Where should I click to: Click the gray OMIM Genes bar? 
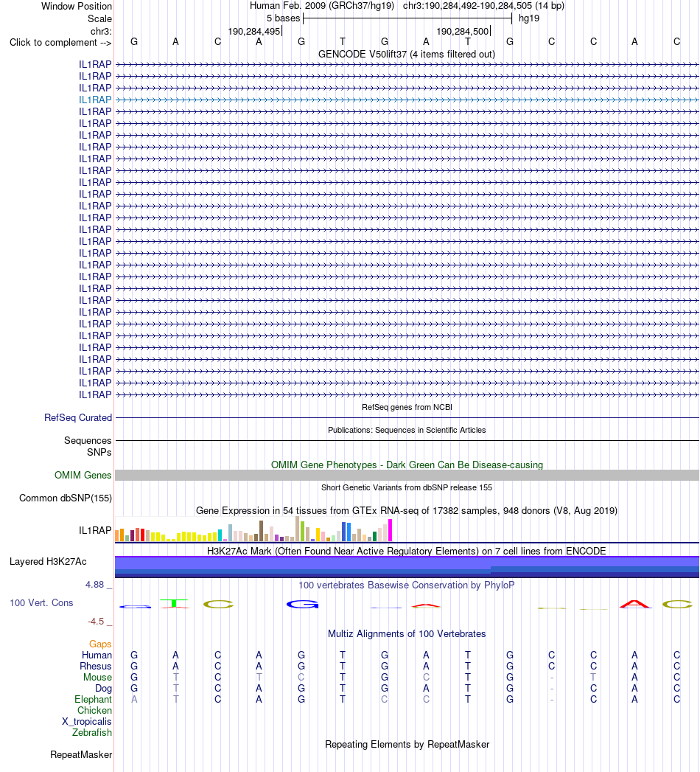point(407,475)
